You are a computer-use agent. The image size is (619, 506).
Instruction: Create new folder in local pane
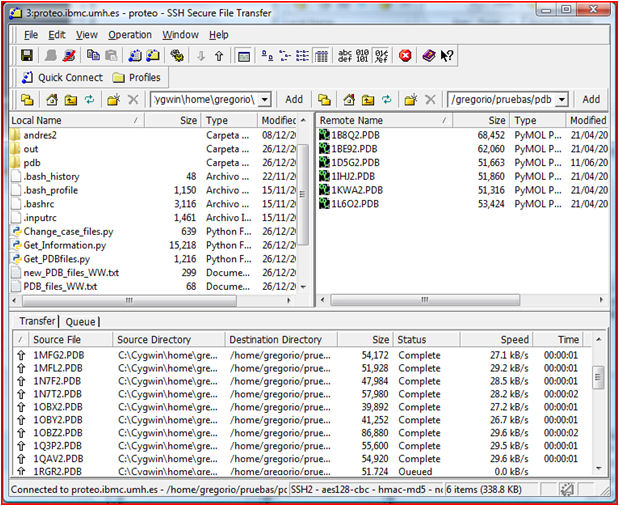[114, 99]
